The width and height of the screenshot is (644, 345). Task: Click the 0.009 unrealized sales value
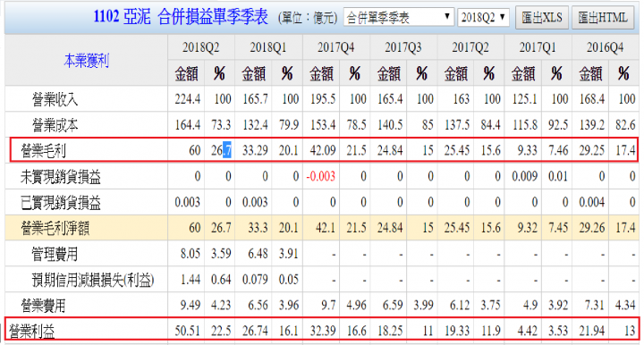coord(524,176)
